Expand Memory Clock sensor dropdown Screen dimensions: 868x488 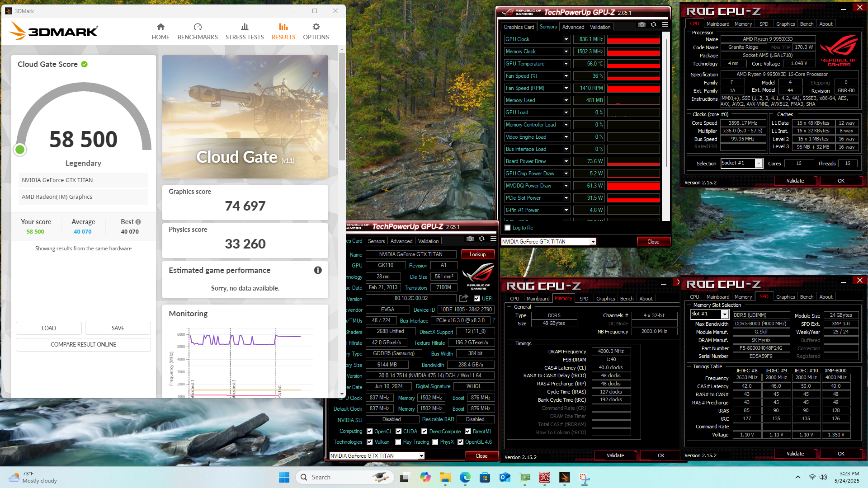(x=566, y=52)
